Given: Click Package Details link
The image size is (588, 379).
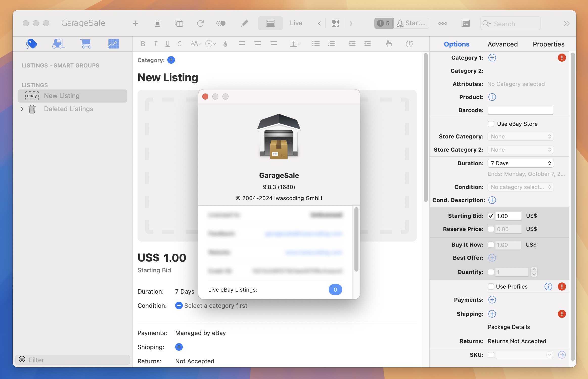Looking at the screenshot, I should pyautogui.click(x=509, y=327).
